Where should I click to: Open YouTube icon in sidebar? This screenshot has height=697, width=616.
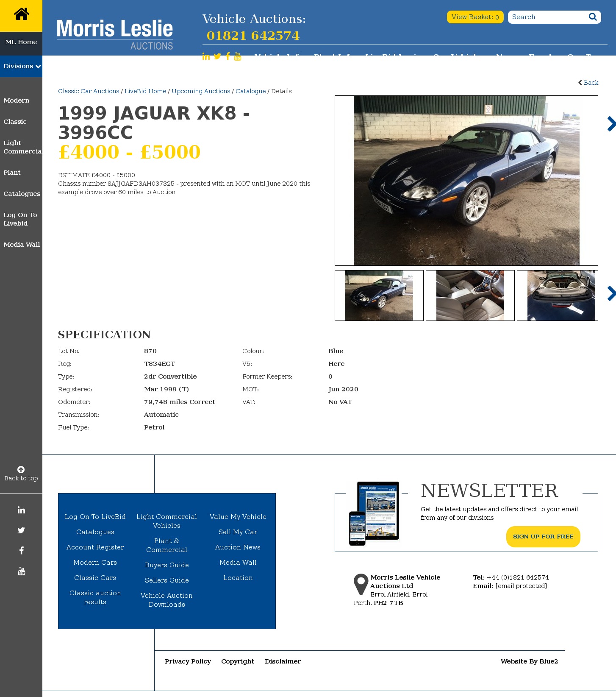21,571
